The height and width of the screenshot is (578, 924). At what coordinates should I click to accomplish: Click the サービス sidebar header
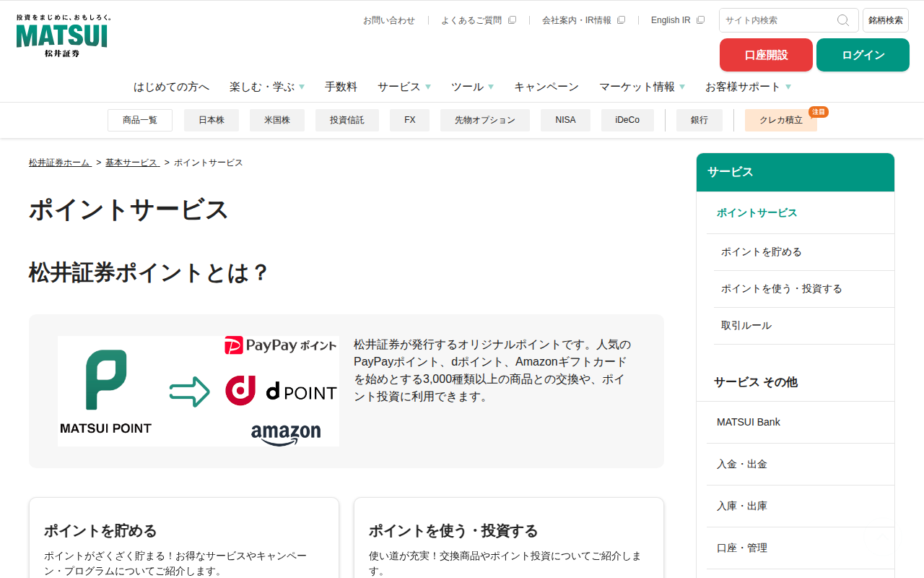[x=796, y=172]
